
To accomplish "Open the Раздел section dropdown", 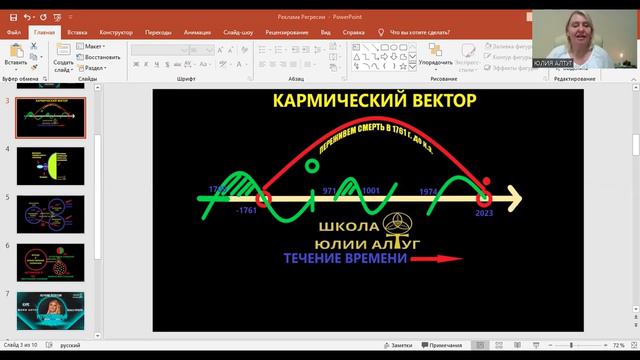I will pos(92,68).
